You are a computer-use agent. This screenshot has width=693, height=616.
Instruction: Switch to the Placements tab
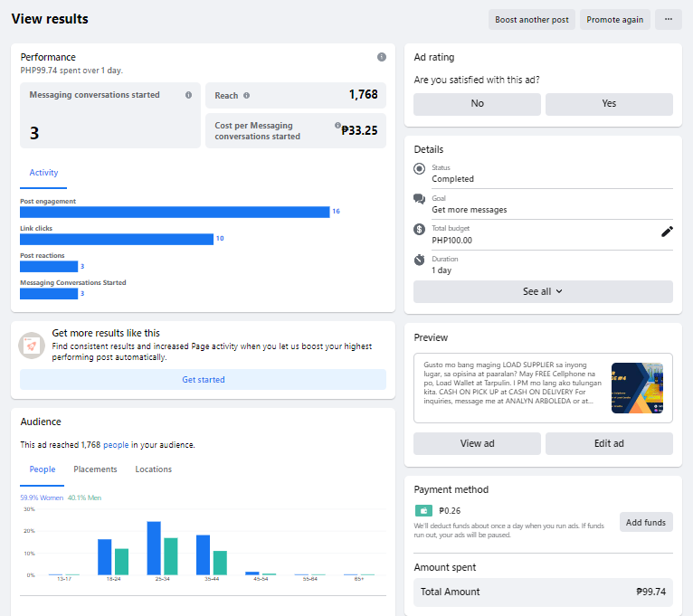point(95,469)
